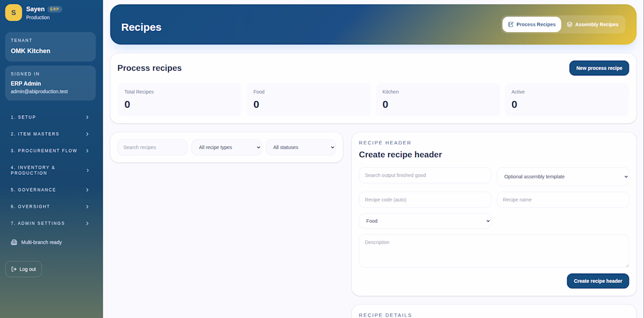Expand the 3. Procurement Flow chevron

pos(87,151)
